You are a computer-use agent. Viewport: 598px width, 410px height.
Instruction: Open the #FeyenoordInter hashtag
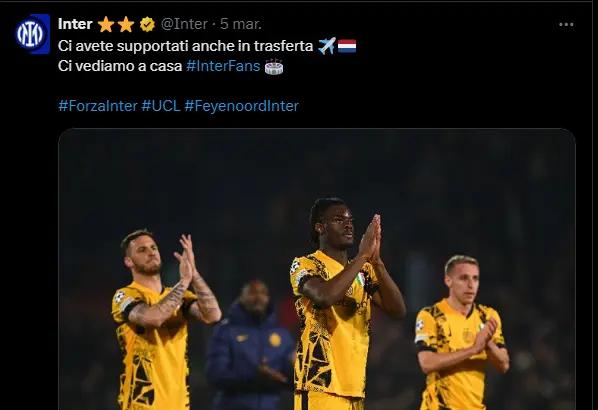pos(241,106)
